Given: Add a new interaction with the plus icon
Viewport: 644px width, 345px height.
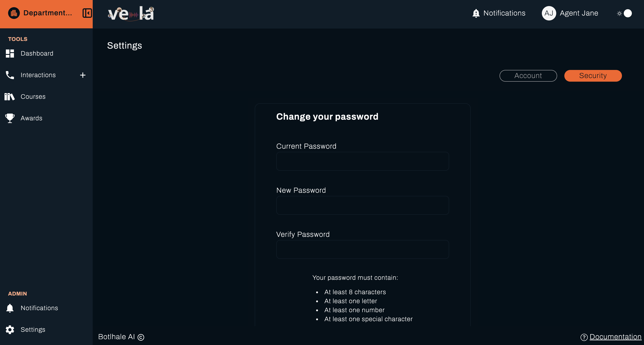Looking at the screenshot, I should click(x=83, y=75).
